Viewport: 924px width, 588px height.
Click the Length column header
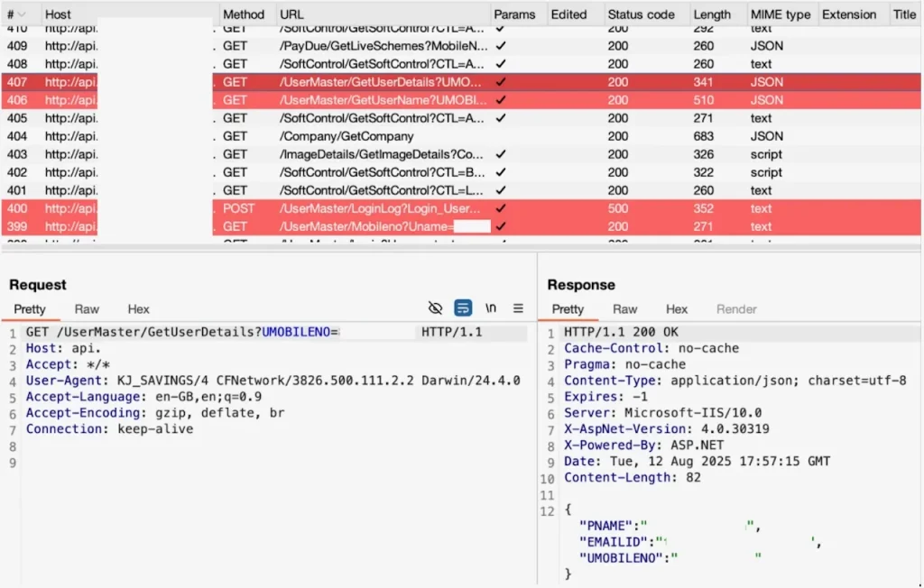712,14
